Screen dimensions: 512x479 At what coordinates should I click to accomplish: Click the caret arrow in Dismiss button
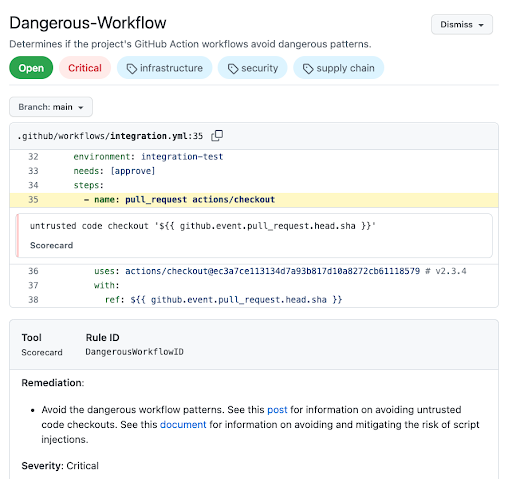[481, 25]
